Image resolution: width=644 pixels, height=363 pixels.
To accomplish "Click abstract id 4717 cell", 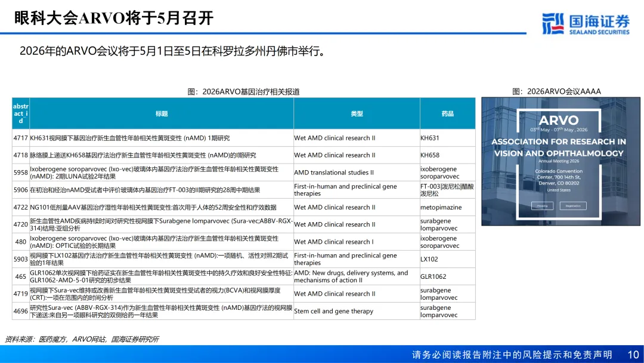I will coord(21,138).
